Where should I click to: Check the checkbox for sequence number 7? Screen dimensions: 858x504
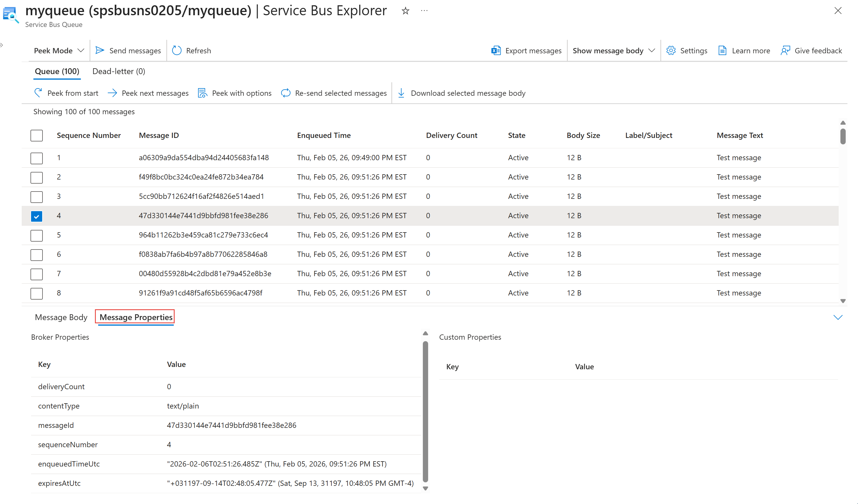click(36, 274)
